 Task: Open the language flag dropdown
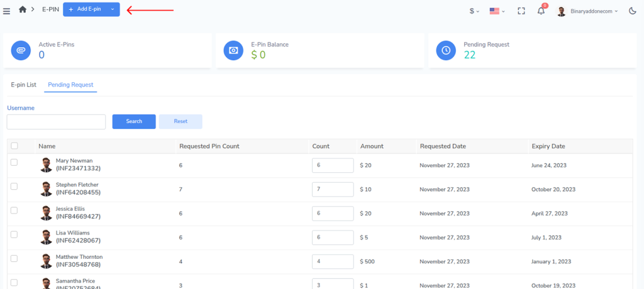(497, 11)
